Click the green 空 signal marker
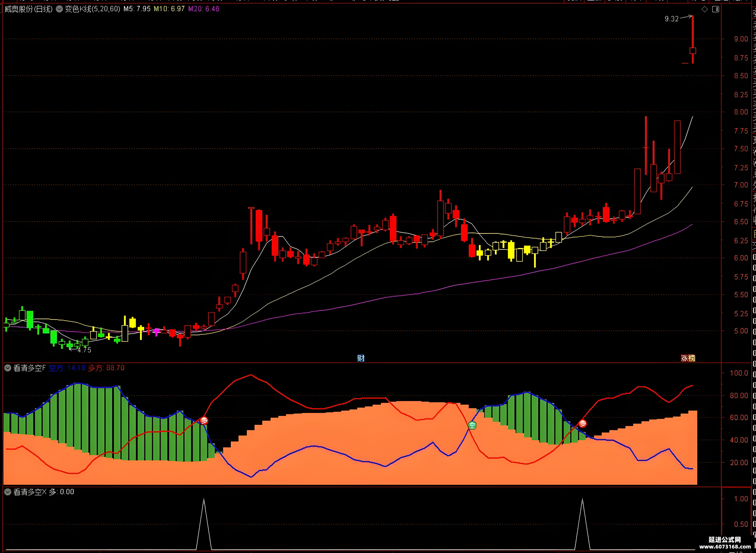 tap(472, 425)
